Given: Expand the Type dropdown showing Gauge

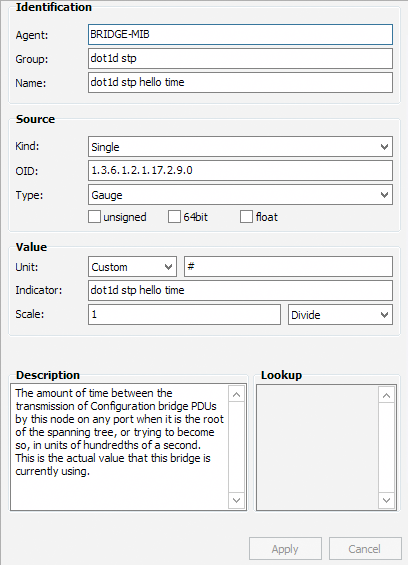Looking at the screenshot, I should pyautogui.click(x=240, y=195).
